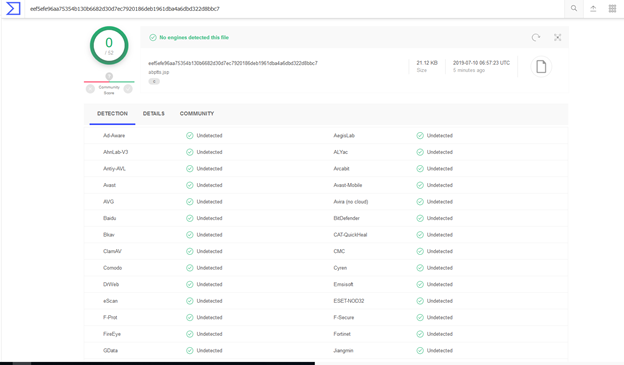Switch to the Detection tab

(112, 113)
